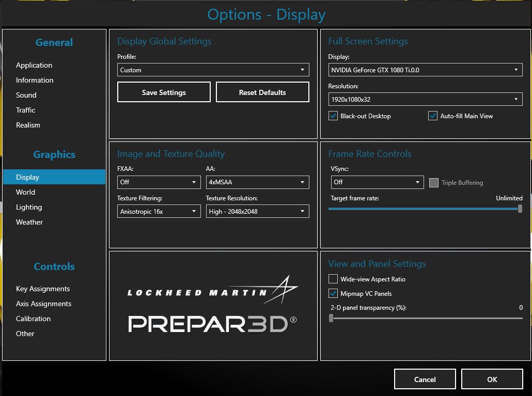
Task: Go to Sound options
Action: pos(26,95)
